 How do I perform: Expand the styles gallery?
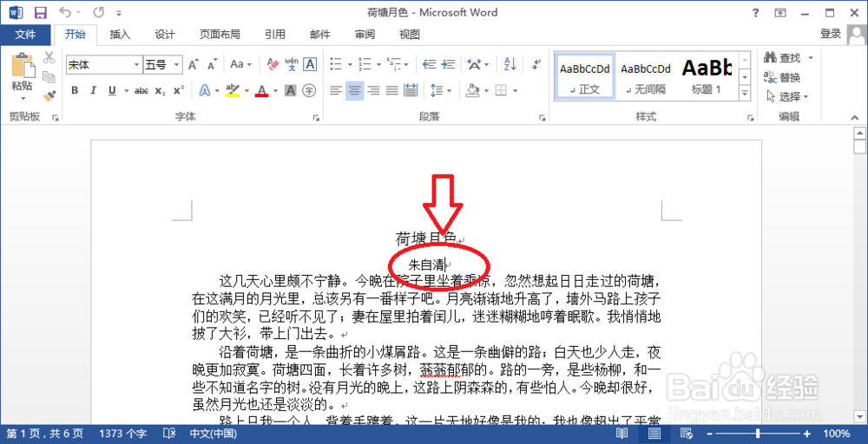[x=745, y=93]
